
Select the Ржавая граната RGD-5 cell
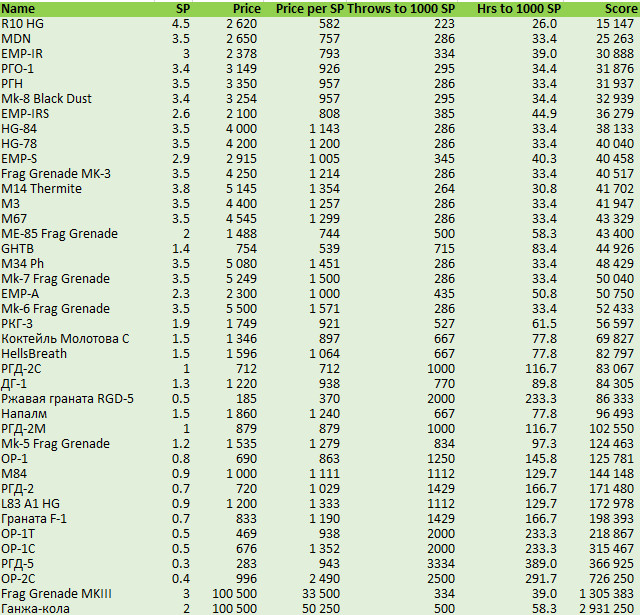pyautogui.click(x=67, y=398)
